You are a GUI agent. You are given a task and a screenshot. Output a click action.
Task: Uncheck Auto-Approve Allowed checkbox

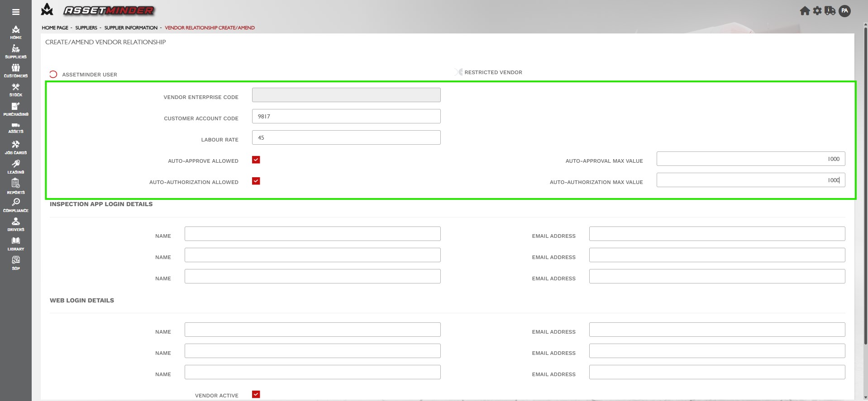point(256,160)
